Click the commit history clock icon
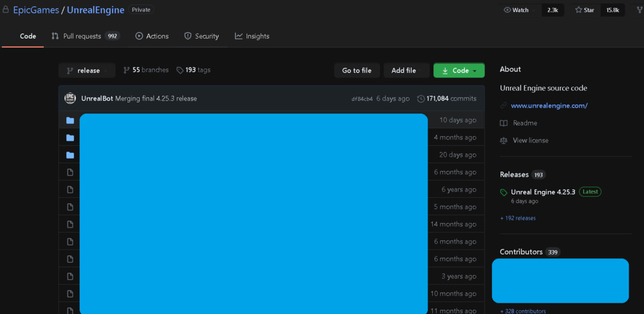644x314 pixels. [x=421, y=99]
